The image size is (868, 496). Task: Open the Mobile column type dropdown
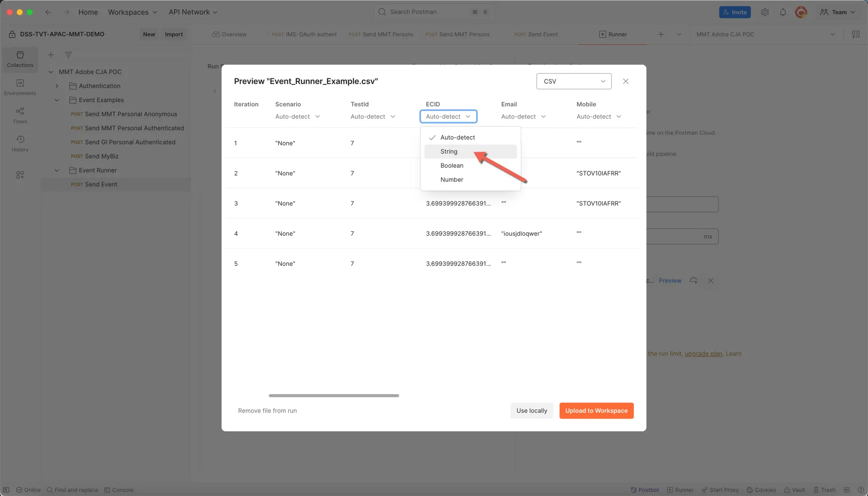click(599, 117)
